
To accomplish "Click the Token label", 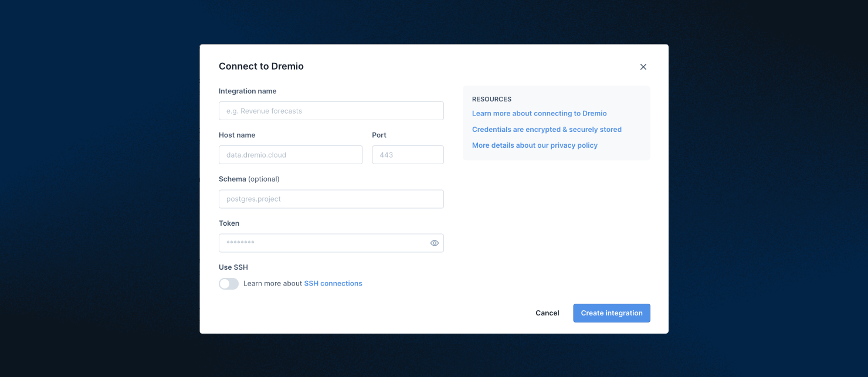I will click(229, 223).
